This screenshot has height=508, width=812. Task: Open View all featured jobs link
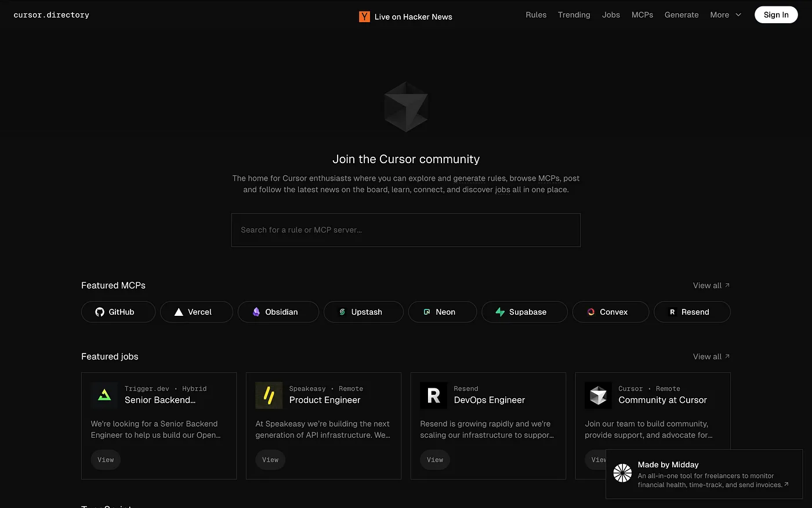coord(711,356)
